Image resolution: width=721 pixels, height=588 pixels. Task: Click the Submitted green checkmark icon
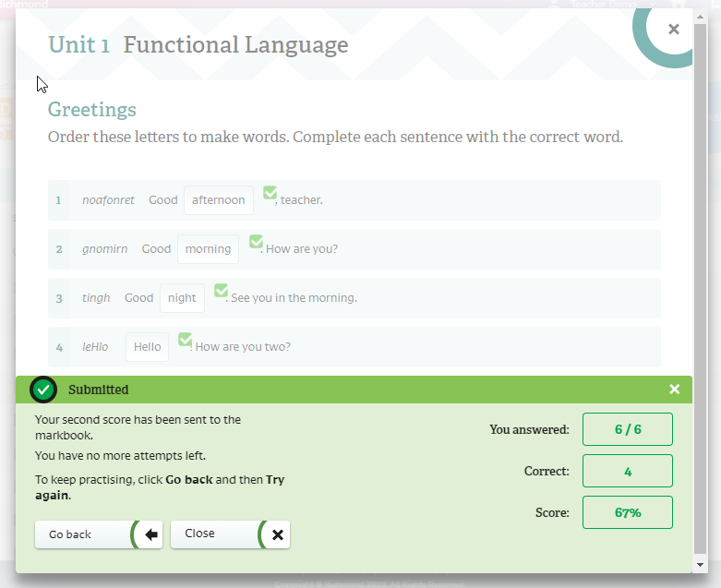point(43,390)
